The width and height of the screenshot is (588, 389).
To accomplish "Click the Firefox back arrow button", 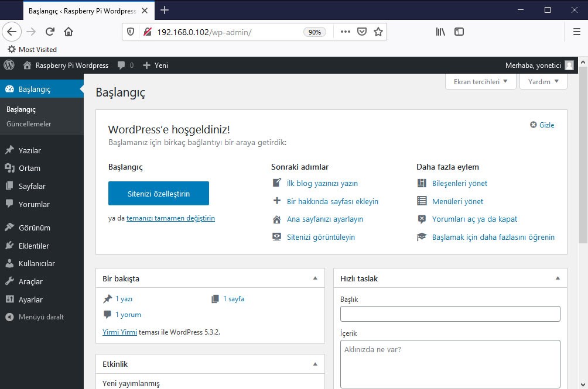I will (x=12, y=32).
